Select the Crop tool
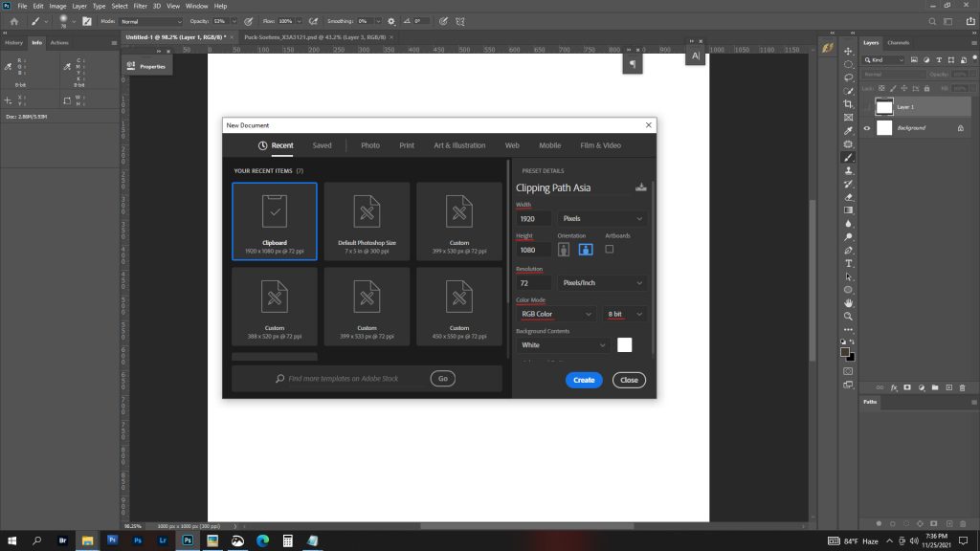Viewport: 980px width, 551px height. coord(848,103)
